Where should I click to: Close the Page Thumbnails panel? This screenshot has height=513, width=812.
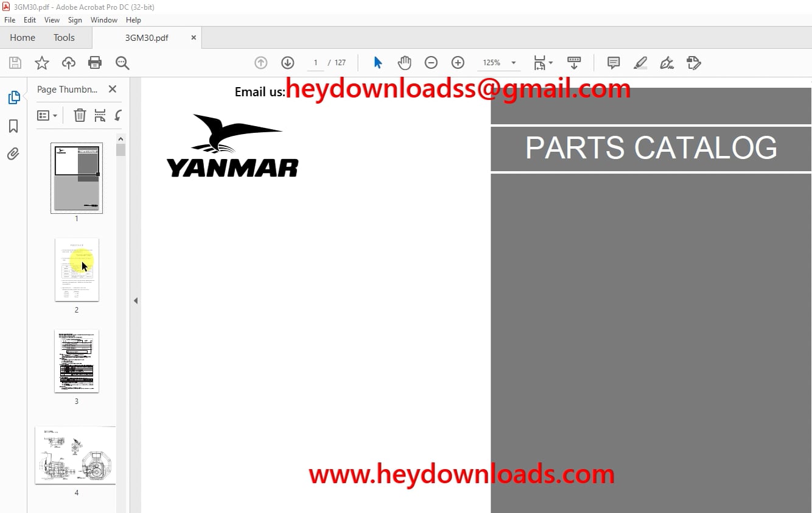click(113, 89)
